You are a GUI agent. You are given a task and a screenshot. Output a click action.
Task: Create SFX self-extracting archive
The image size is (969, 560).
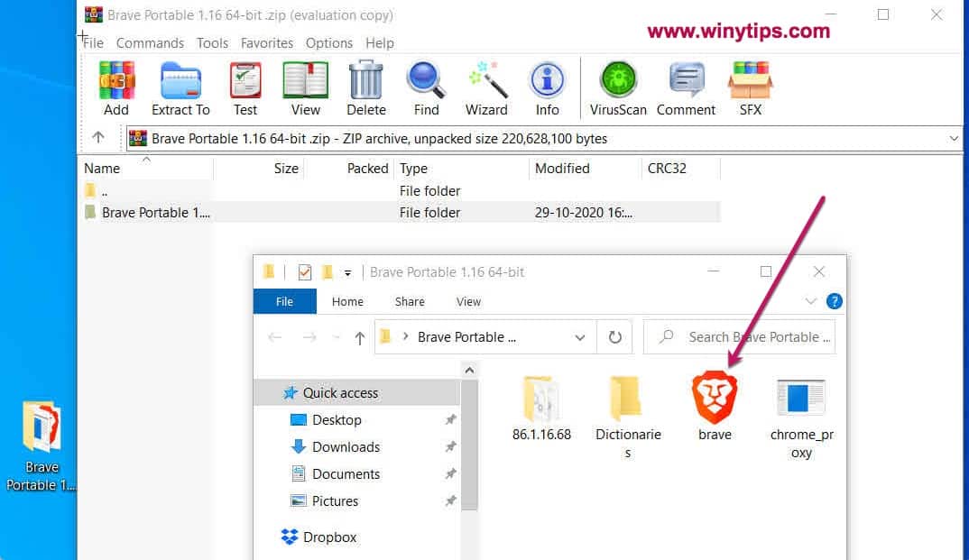click(751, 88)
